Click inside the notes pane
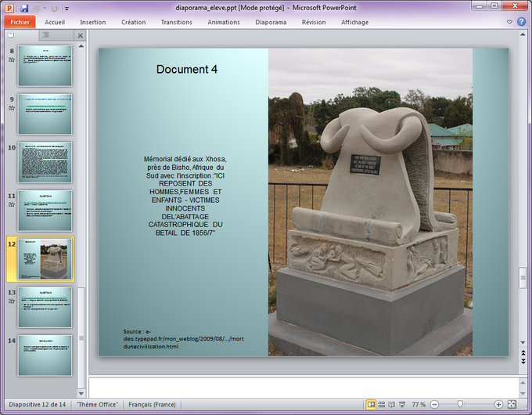532x415 pixels. coord(304,388)
